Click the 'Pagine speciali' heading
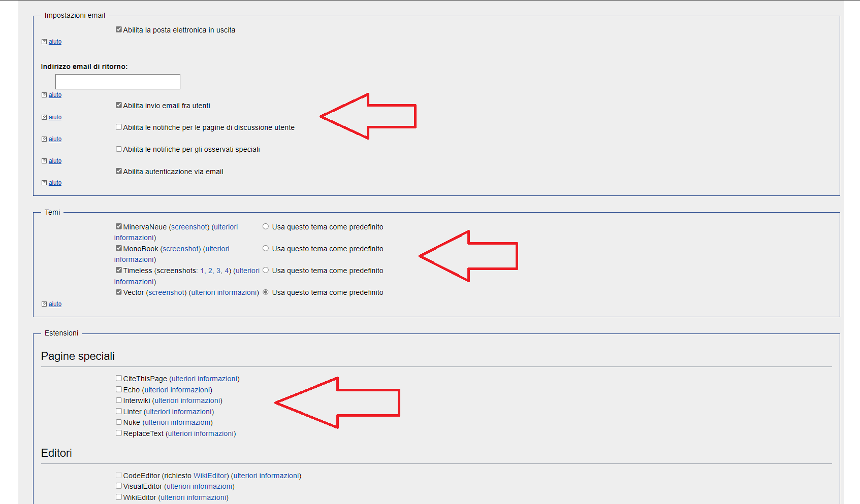The height and width of the screenshot is (504, 860). [78, 356]
